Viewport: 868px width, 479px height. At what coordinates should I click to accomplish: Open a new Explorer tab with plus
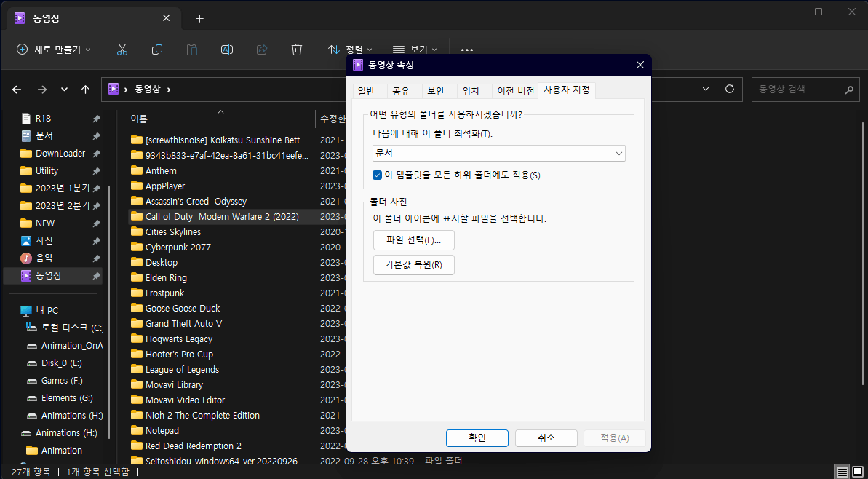point(200,18)
